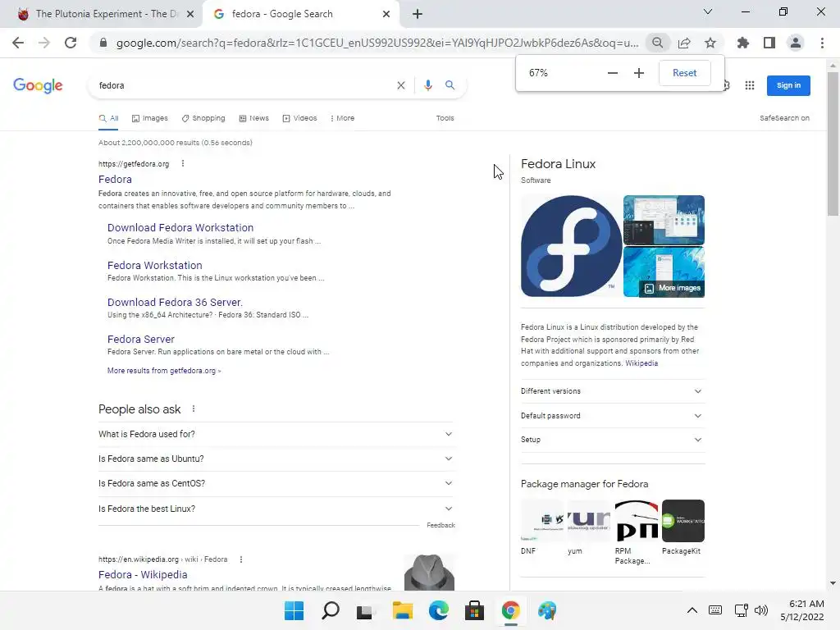Screen dimensions: 840x630
Task: Increase zoom with the plus button
Action: tap(638, 73)
